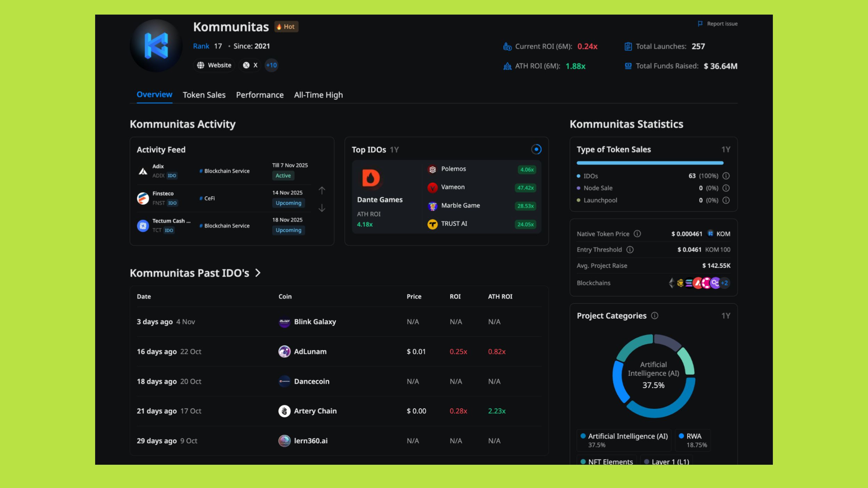The height and width of the screenshot is (488, 868).
Task: Click the Report issue flag icon
Action: coord(700,24)
